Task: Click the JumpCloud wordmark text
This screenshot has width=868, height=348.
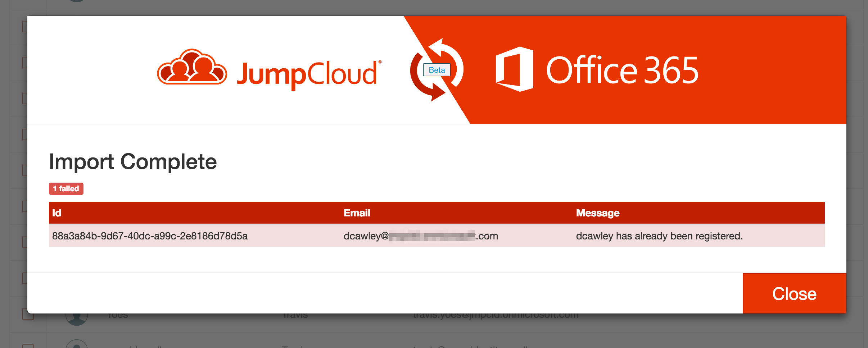Action: [x=307, y=74]
